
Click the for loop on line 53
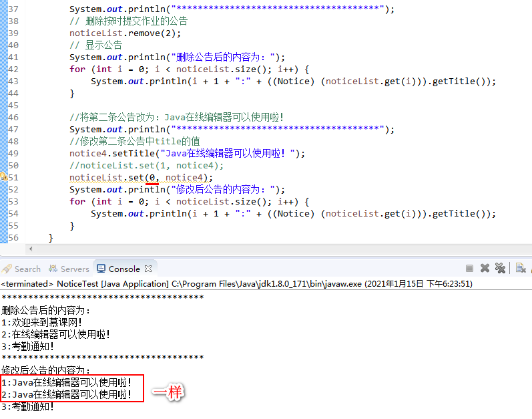(190, 201)
